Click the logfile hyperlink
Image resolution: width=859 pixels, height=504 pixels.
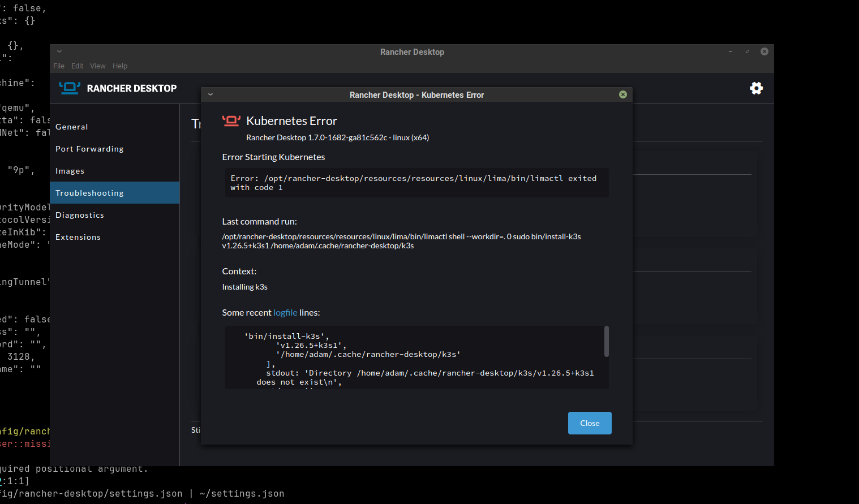click(285, 312)
